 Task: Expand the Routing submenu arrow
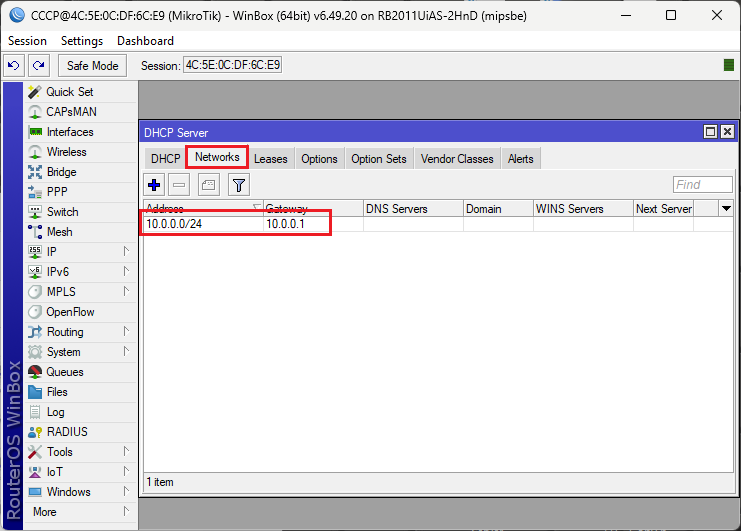(126, 331)
